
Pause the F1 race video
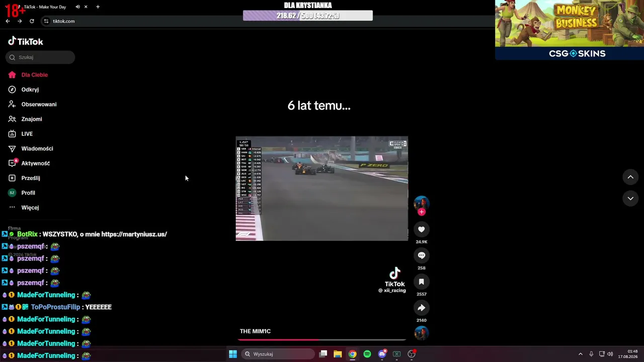(x=322, y=189)
